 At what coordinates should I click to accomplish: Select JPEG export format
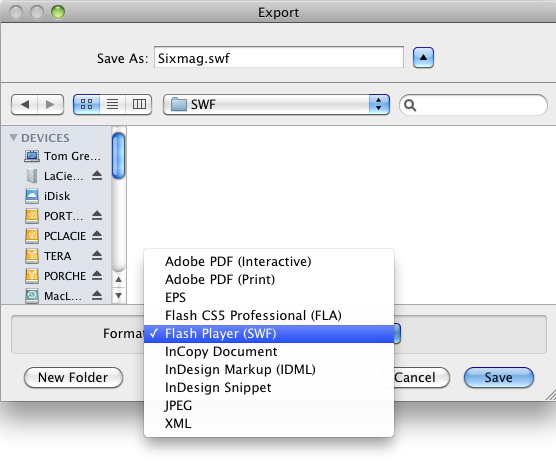[x=178, y=405]
